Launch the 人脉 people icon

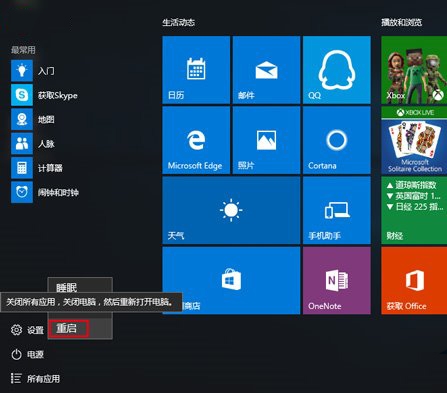(22, 144)
